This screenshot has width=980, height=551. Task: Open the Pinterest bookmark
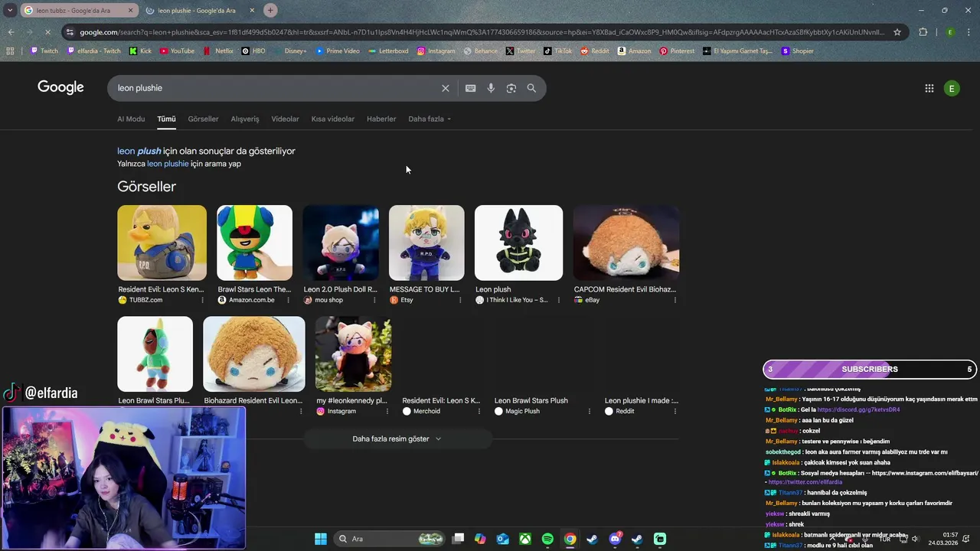pyautogui.click(x=677, y=51)
